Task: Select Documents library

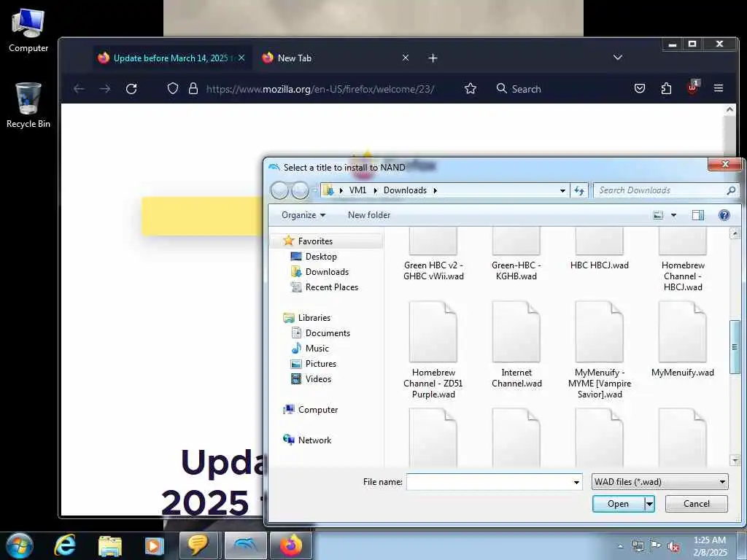Action: point(328,332)
